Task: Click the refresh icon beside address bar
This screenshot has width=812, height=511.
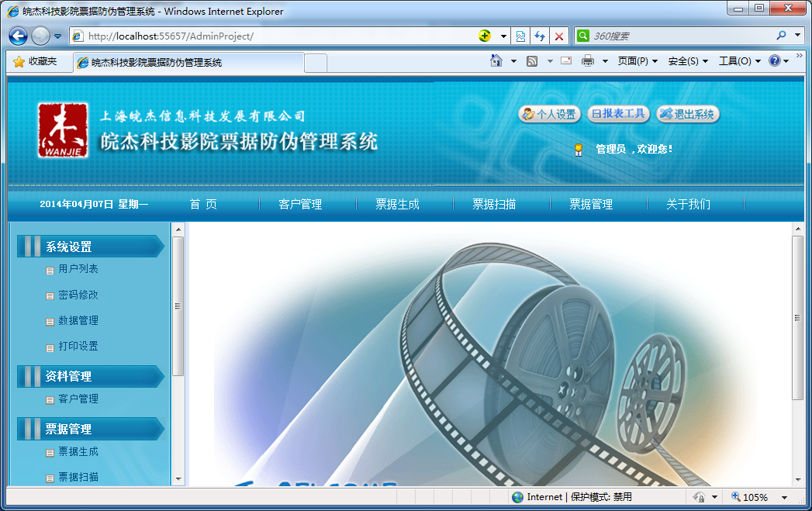Action: [540, 36]
